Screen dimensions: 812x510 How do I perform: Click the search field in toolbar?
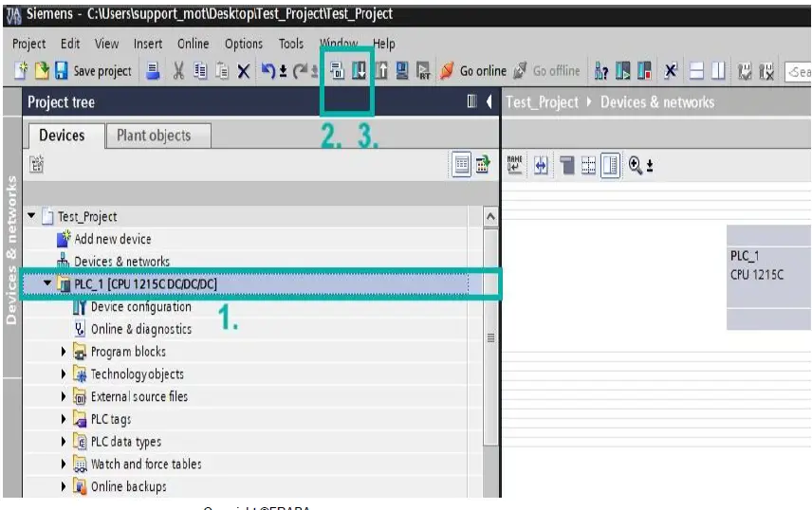click(x=798, y=72)
